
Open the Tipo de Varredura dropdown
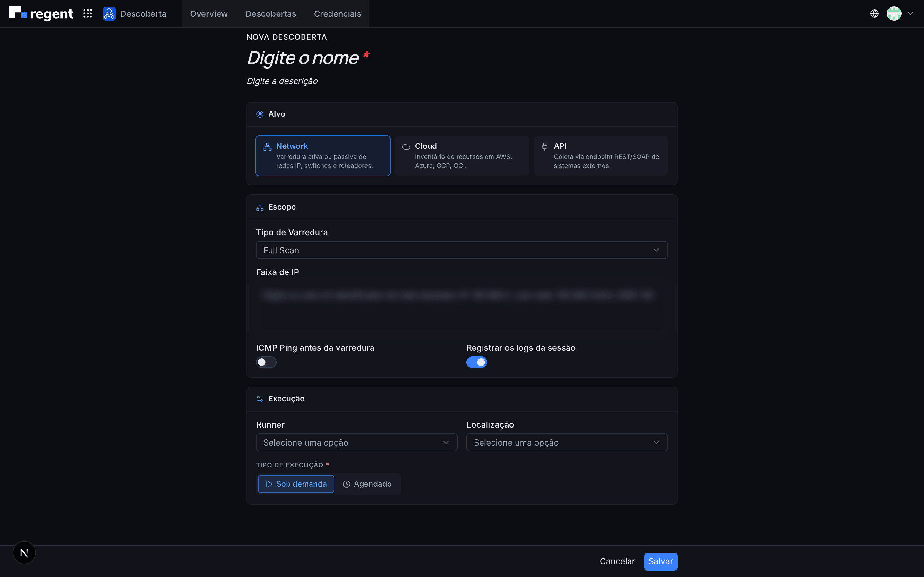click(x=462, y=250)
